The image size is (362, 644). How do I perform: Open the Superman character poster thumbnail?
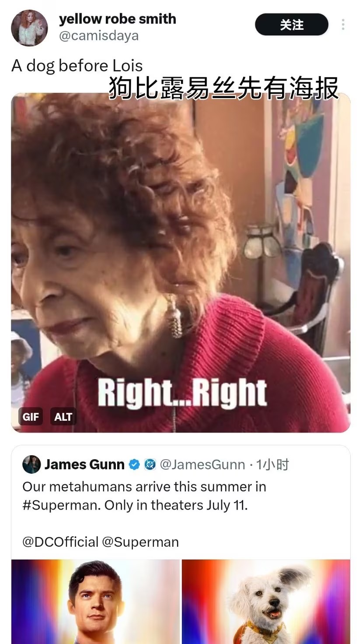(x=96, y=602)
